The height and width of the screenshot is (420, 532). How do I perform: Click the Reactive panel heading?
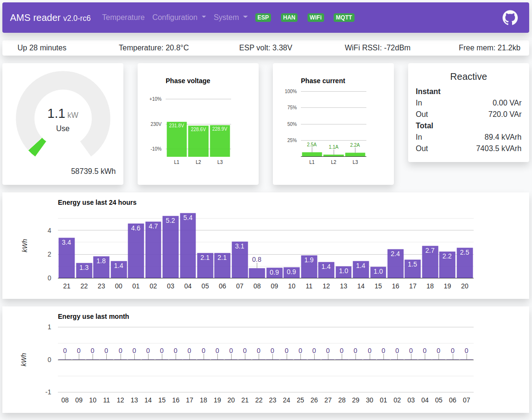[x=468, y=76]
